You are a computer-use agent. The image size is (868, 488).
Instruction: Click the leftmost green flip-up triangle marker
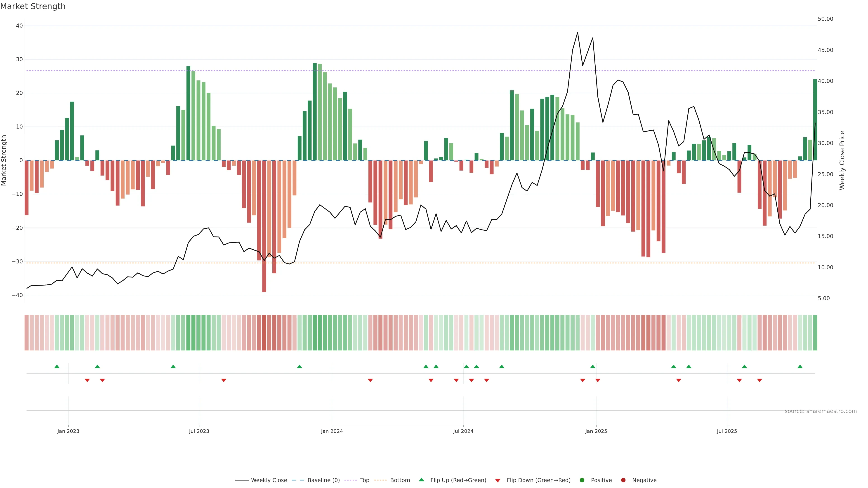coord(57,366)
